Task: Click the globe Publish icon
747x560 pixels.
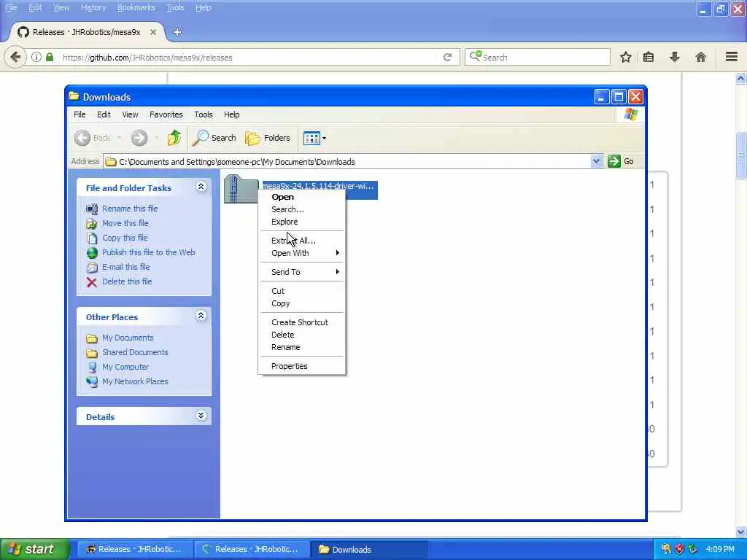Action: tap(92, 253)
